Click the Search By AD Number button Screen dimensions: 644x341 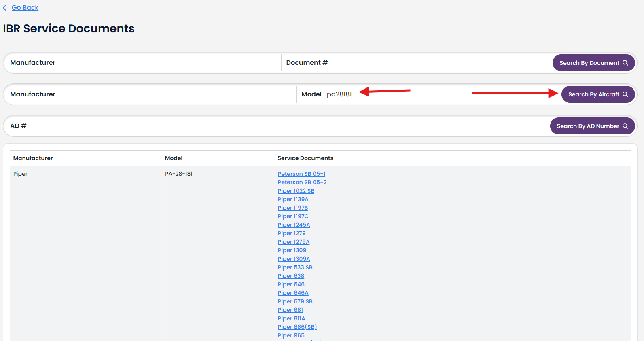pyautogui.click(x=592, y=126)
